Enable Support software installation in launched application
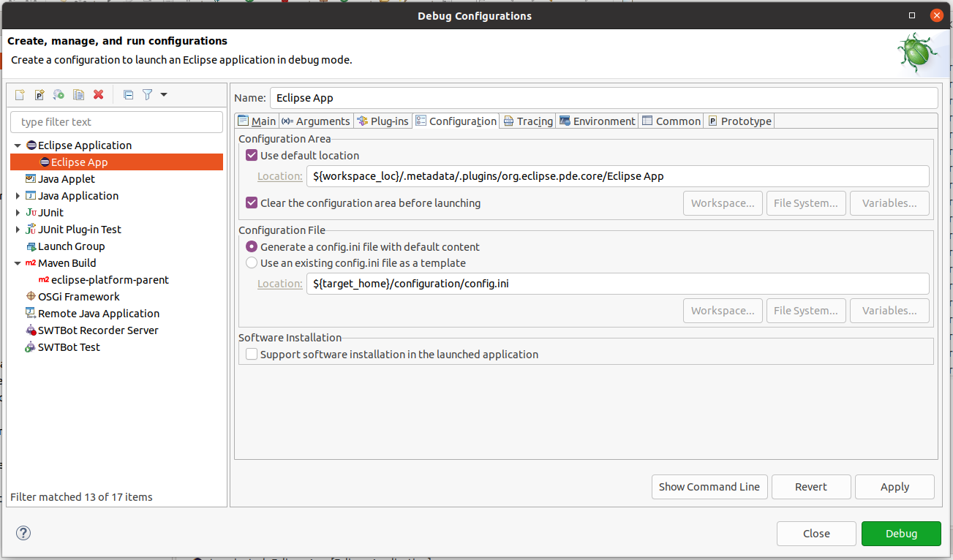 (x=252, y=355)
